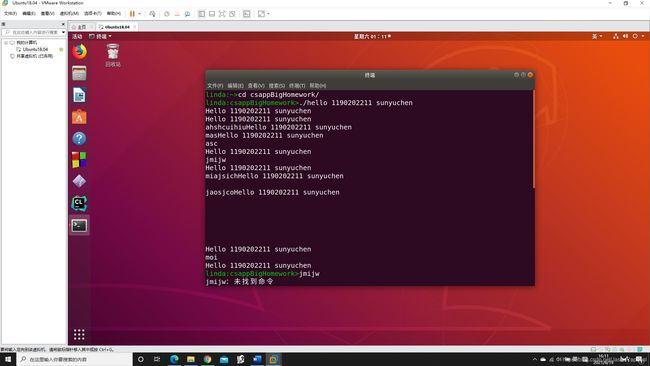Open the VMware 帮助(H) menu
The width and height of the screenshot is (650, 366).
114,14
